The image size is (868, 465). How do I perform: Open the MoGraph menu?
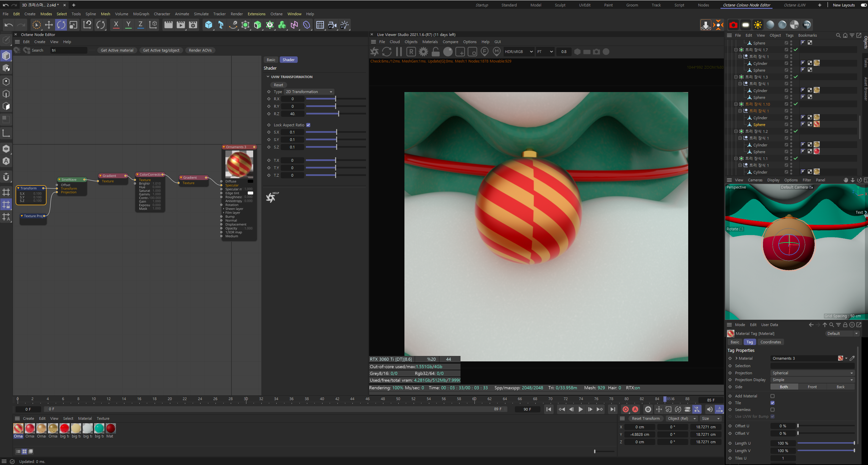coord(141,14)
